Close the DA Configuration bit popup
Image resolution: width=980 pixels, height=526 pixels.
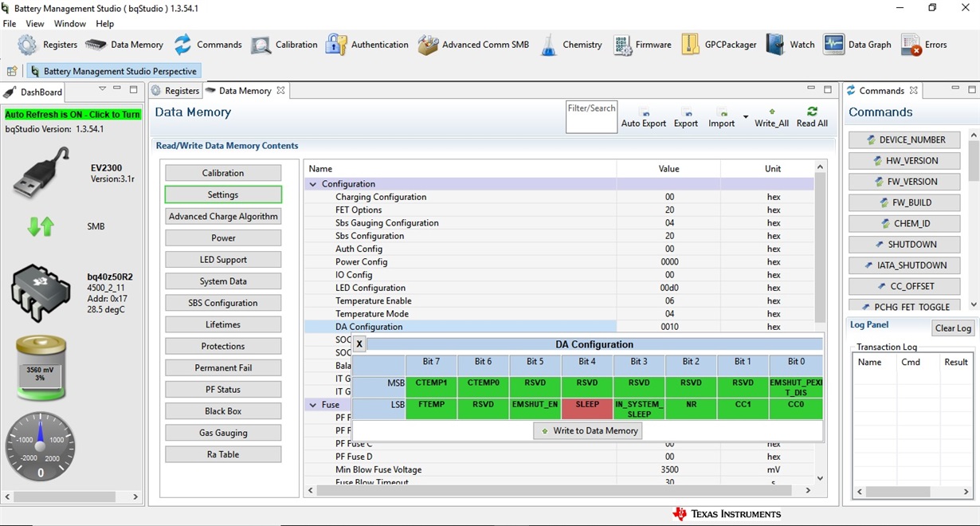(359, 344)
